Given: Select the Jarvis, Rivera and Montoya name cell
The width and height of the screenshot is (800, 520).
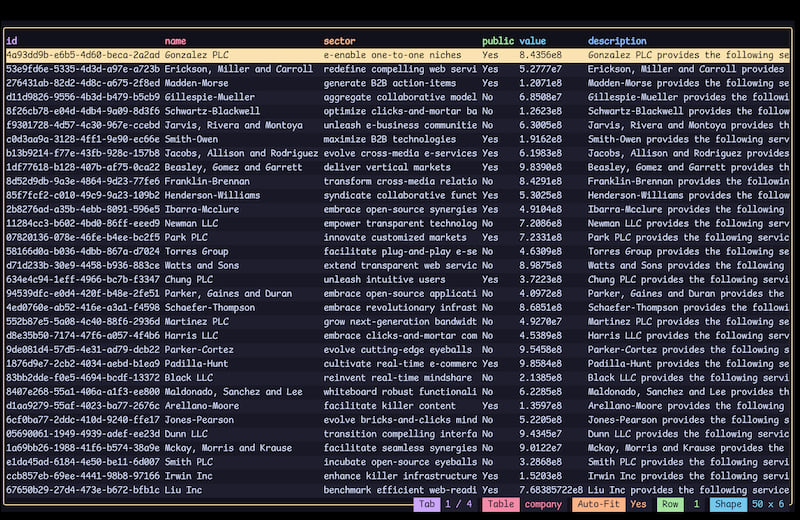Looking at the screenshot, I should tap(234, 125).
